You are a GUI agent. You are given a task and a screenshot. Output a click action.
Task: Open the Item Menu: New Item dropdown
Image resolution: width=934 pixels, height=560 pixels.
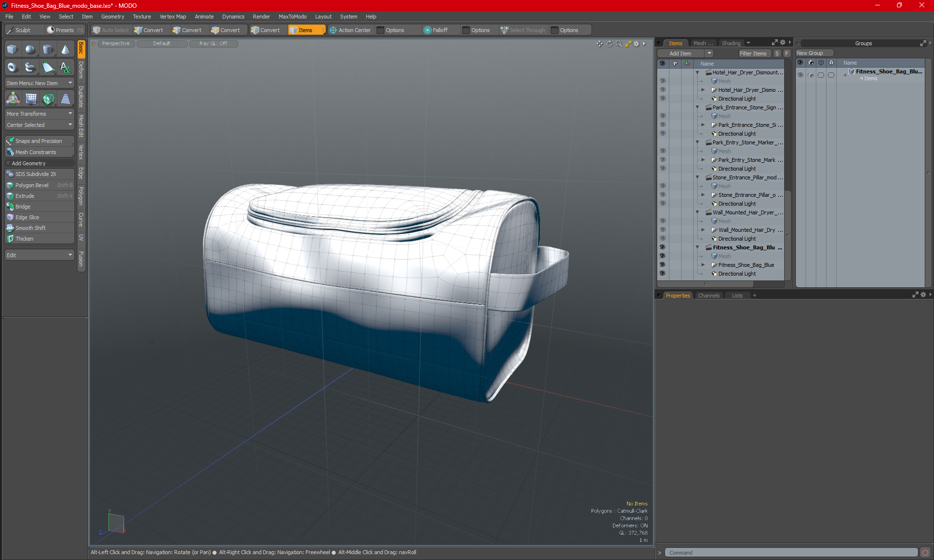(39, 83)
